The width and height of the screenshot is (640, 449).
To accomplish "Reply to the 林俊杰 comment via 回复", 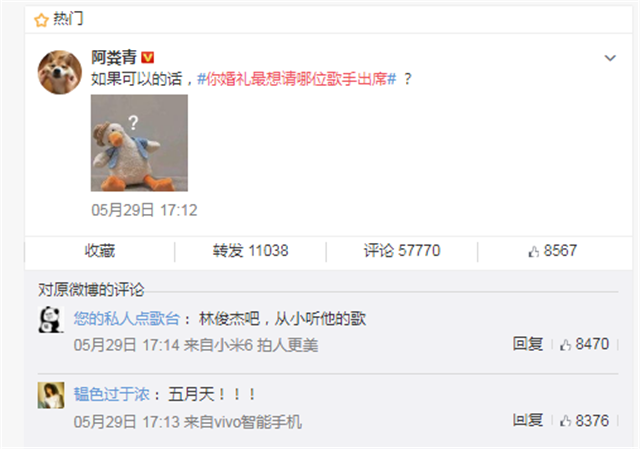I will coord(528,344).
